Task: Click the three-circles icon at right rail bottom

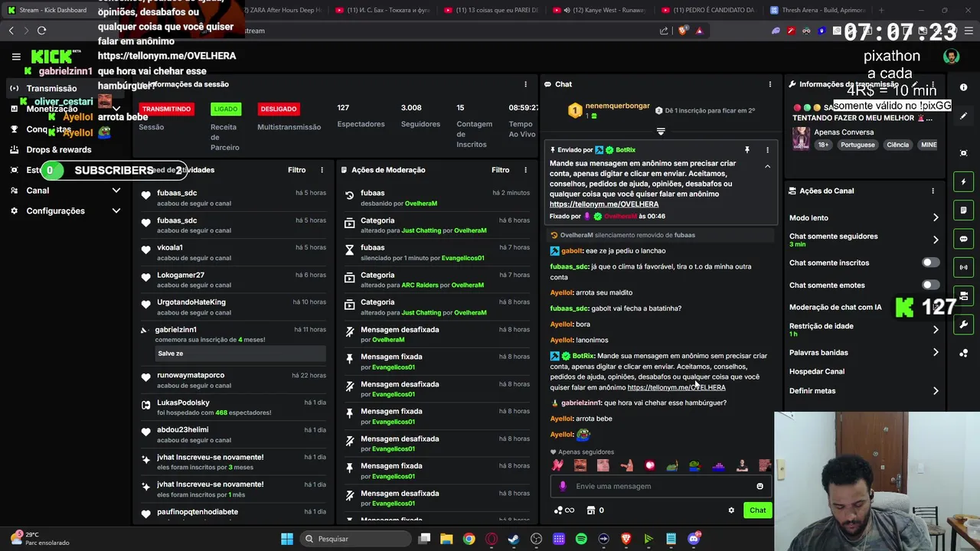Action: tap(964, 353)
